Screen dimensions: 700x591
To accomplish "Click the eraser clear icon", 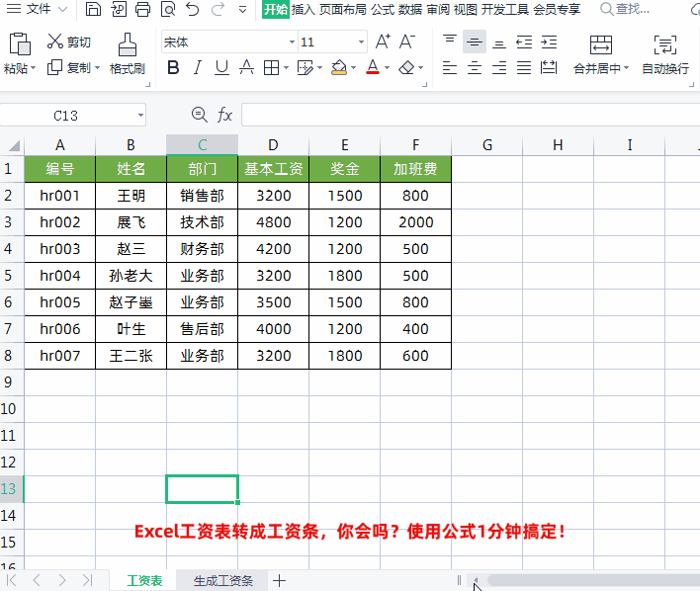I will [406, 68].
